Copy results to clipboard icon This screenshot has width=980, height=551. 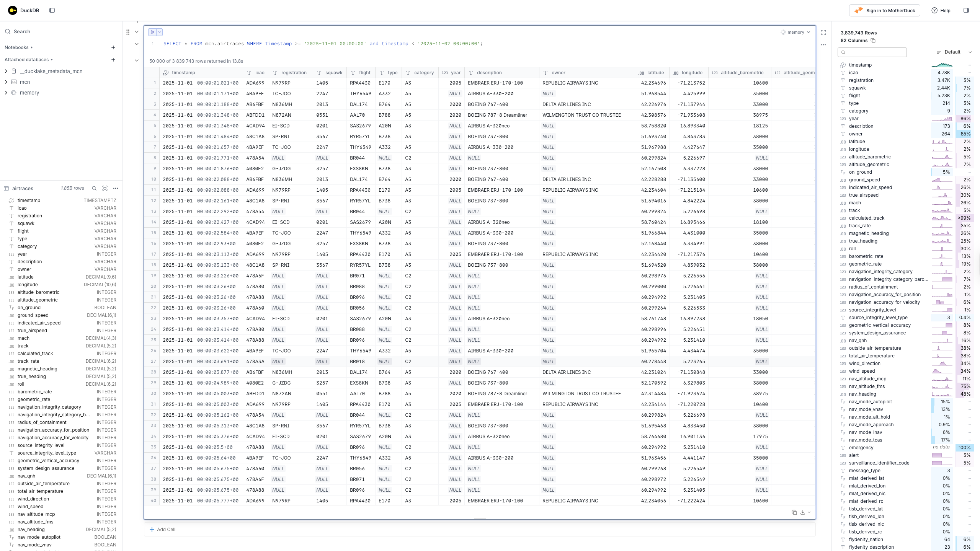[794, 512]
